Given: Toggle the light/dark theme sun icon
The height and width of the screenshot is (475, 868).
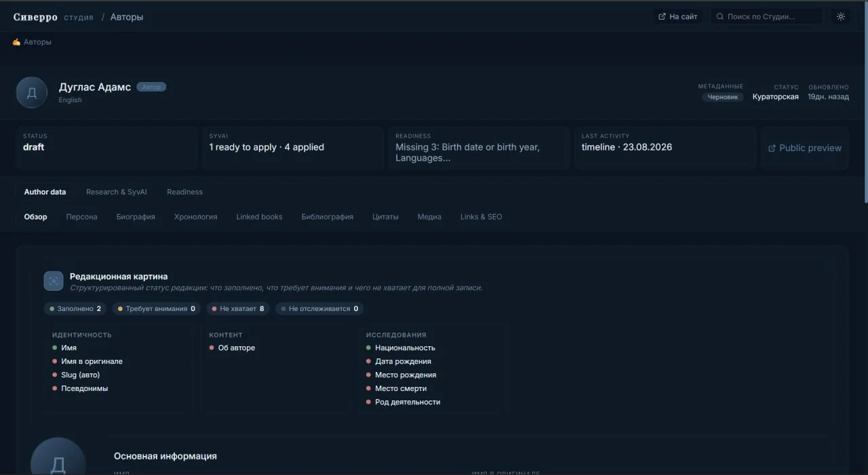Looking at the screenshot, I should click(x=841, y=16).
